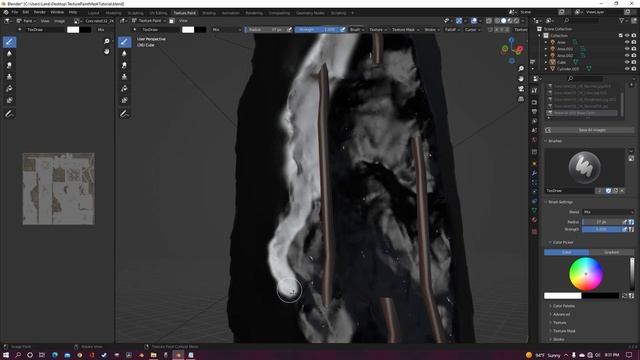Open Texture dropdown in viewport header
The image size is (640, 360).
[378, 29]
